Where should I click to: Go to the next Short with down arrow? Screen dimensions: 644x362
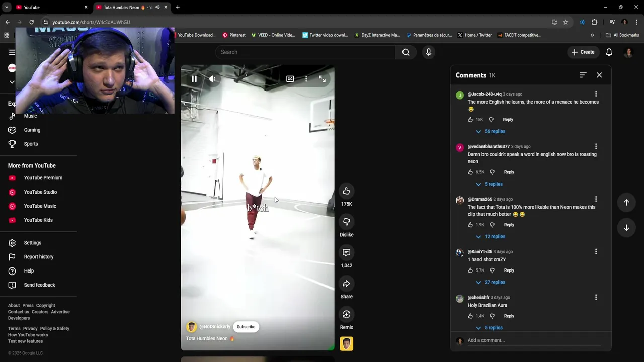626,228
